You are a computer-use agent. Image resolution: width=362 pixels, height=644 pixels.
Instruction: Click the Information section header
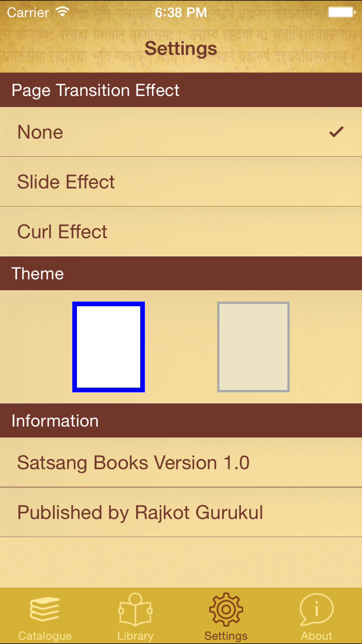(181, 421)
